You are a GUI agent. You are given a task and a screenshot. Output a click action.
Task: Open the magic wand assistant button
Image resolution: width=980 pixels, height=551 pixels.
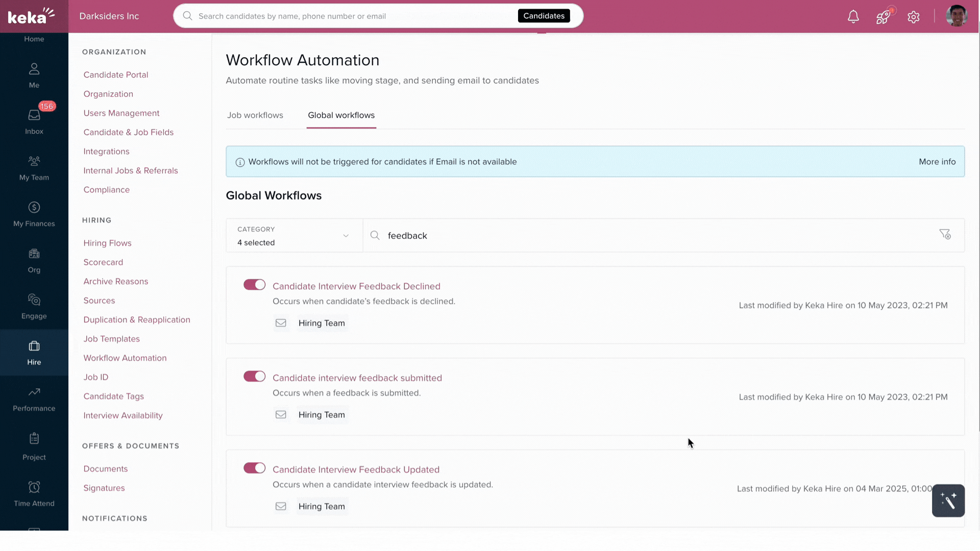pos(948,500)
